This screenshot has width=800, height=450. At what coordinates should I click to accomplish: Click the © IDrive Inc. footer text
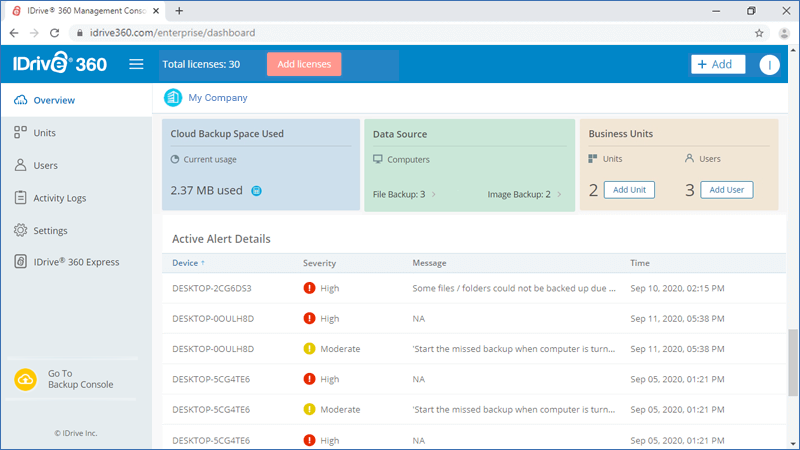pyautogui.click(x=76, y=433)
